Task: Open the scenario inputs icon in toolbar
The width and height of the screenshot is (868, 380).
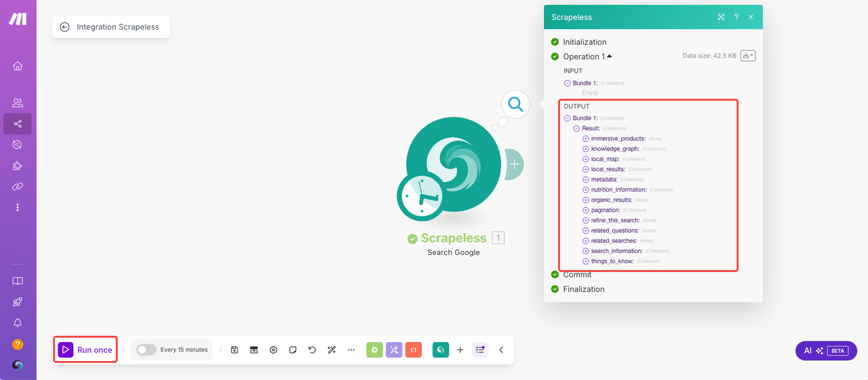Action: click(x=254, y=349)
